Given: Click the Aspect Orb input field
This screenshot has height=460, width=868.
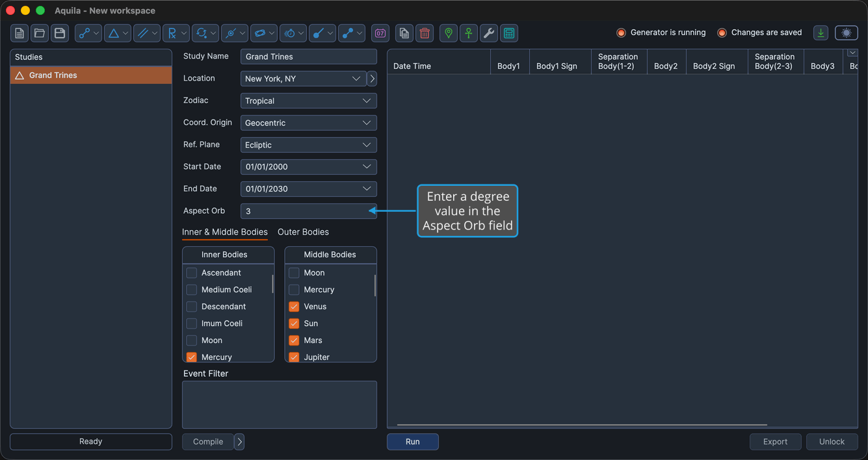Looking at the screenshot, I should (309, 211).
